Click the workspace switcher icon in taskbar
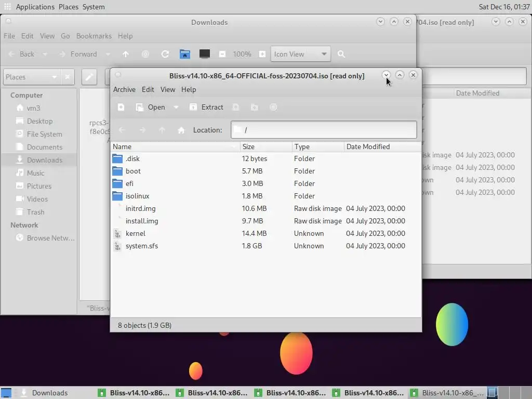The width and height of the screenshot is (532, 399). point(493,393)
